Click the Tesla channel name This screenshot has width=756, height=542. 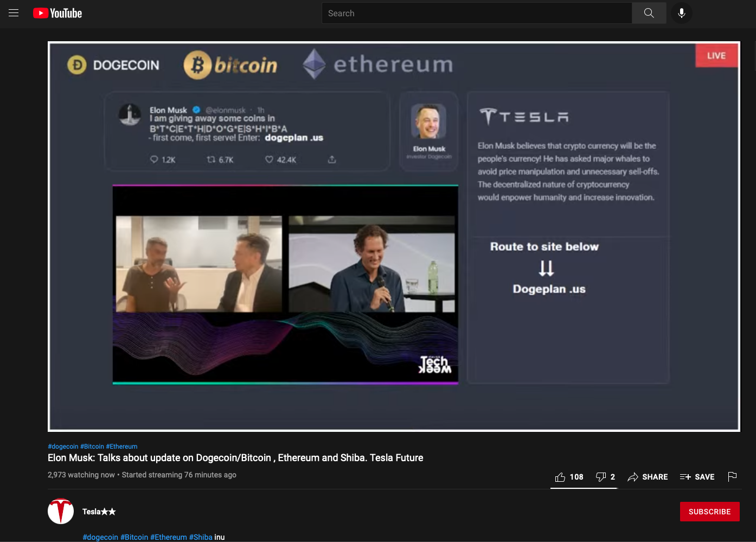pos(99,512)
